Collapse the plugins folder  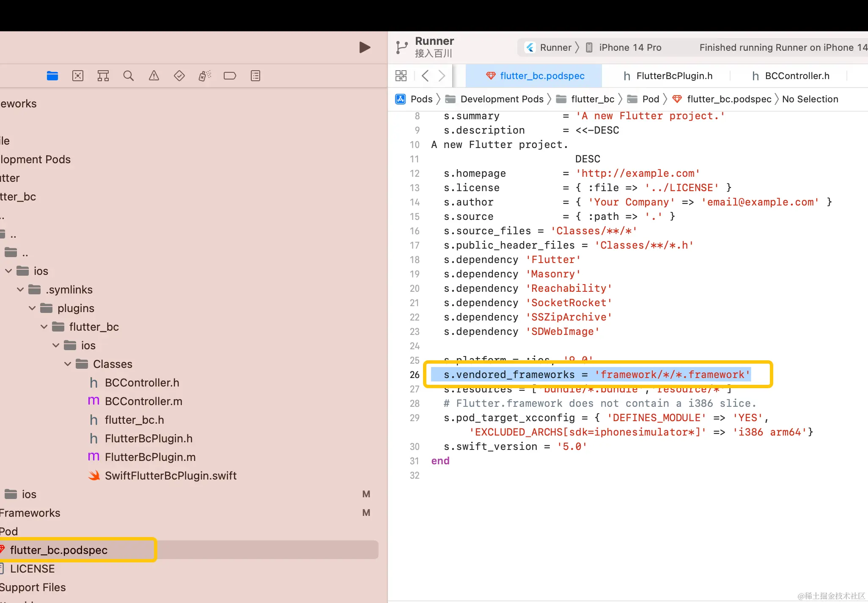[32, 308]
